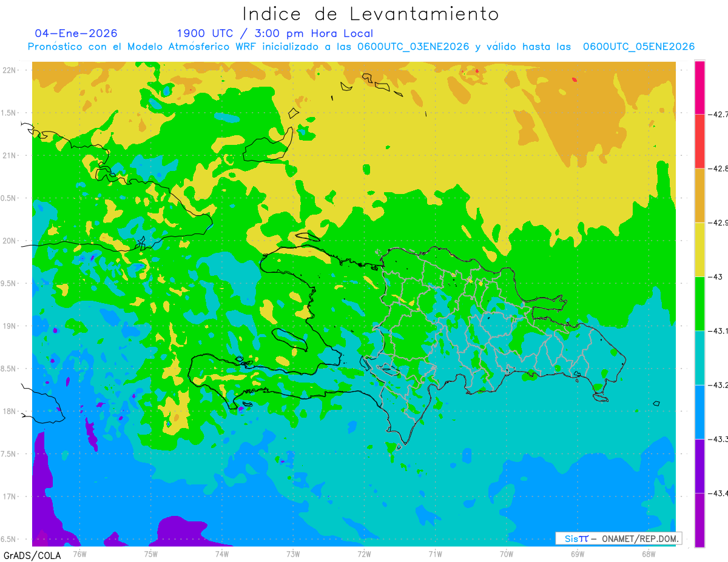The width and height of the screenshot is (728, 562).
Task: Click the magenta segment of the color bar
Action: pyautogui.click(x=699, y=87)
